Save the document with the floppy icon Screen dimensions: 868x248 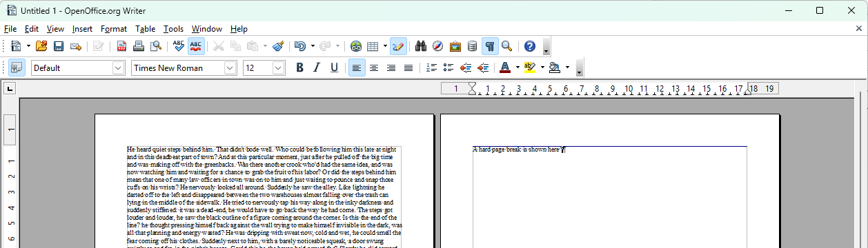click(x=59, y=46)
